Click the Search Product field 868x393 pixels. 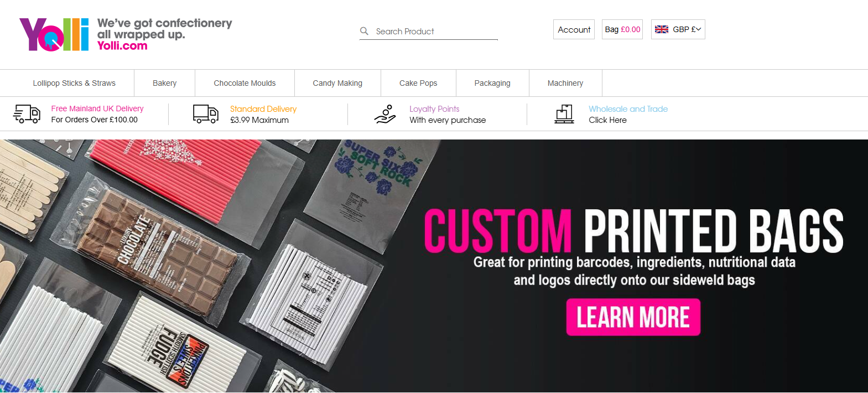429,32
